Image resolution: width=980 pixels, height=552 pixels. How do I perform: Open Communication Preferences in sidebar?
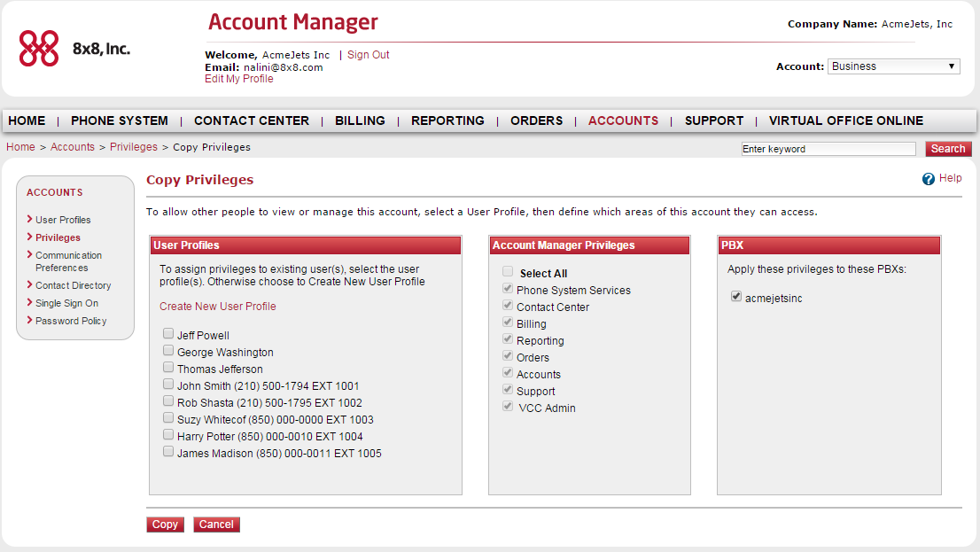pyautogui.click(x=68, y=261)
